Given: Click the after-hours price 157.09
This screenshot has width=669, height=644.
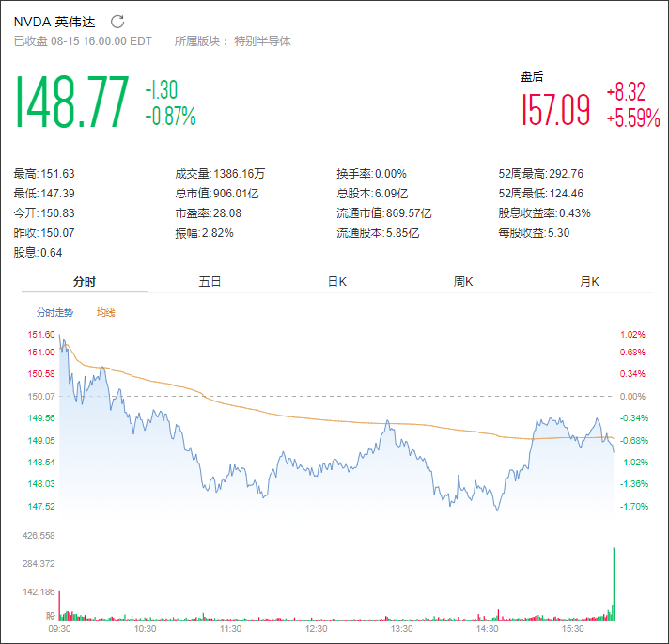Looking at the screenshot, I should (556, 109).
